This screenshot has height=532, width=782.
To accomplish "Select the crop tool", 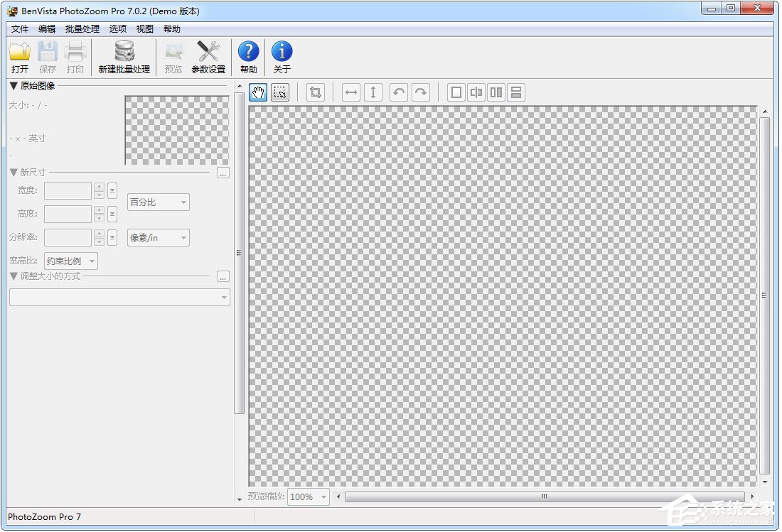I will click(x=316, y=92).
